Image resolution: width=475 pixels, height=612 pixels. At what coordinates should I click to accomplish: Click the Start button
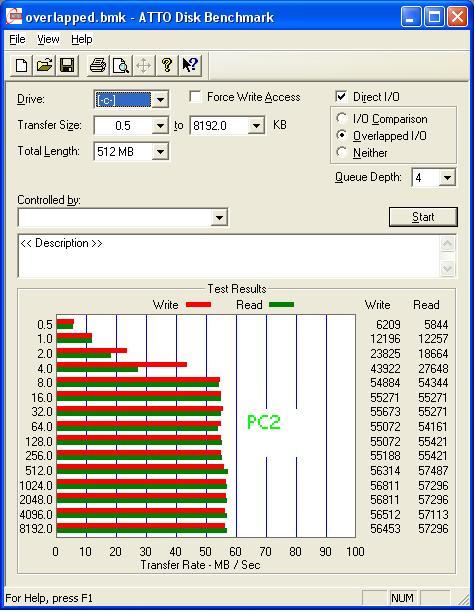pyautogui.click(x=423, y=217)
